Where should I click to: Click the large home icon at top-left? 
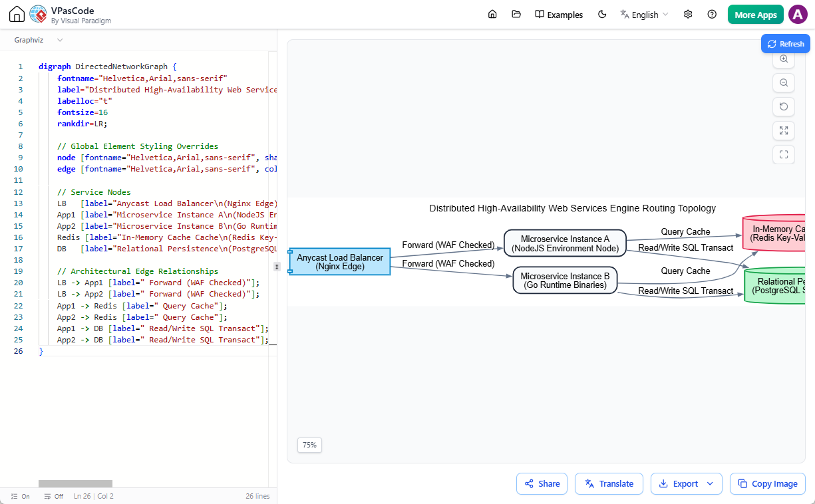coord(17,14)
